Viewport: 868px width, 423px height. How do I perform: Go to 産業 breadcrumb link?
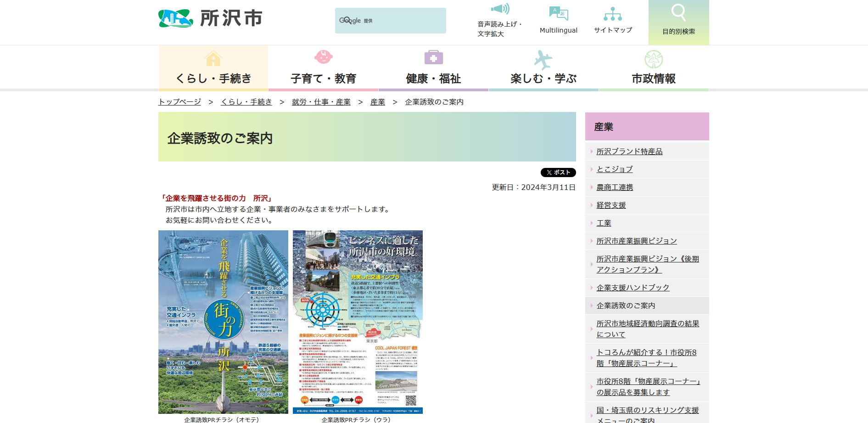tap(378, 102)
